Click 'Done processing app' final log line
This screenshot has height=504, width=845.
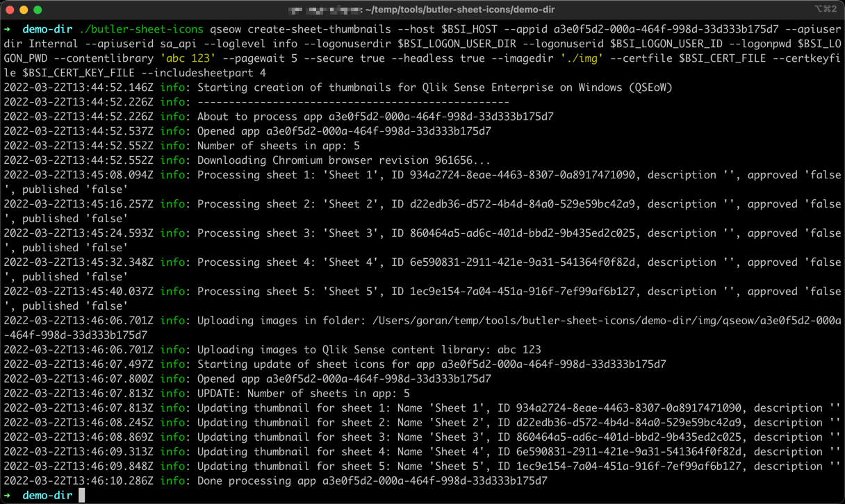372,481
